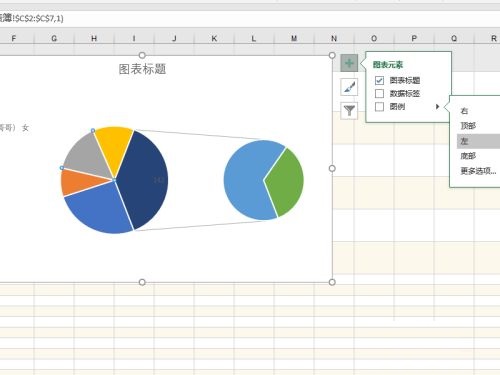Tick the 图例 checkbox

click(379, 107)
